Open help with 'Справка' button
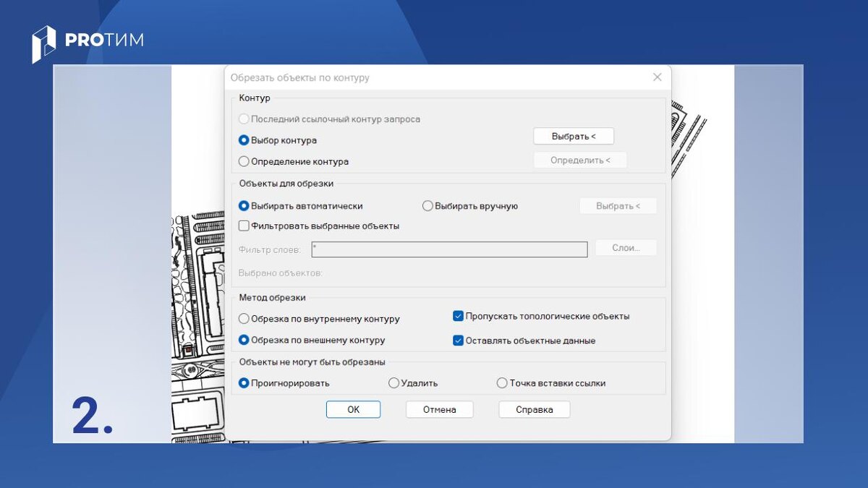This screenshot has height=488, width=868. point(535,409)
